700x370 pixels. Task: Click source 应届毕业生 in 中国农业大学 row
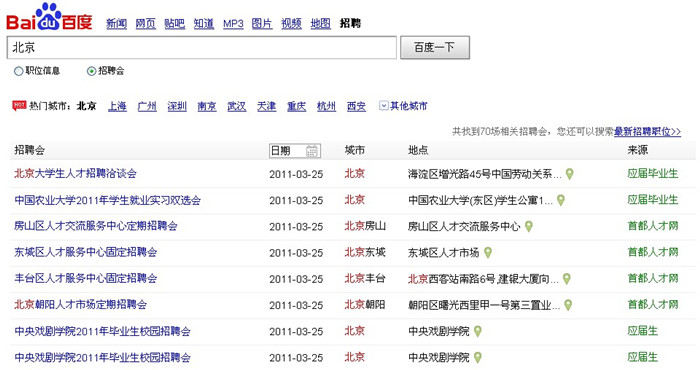point(653,200)
